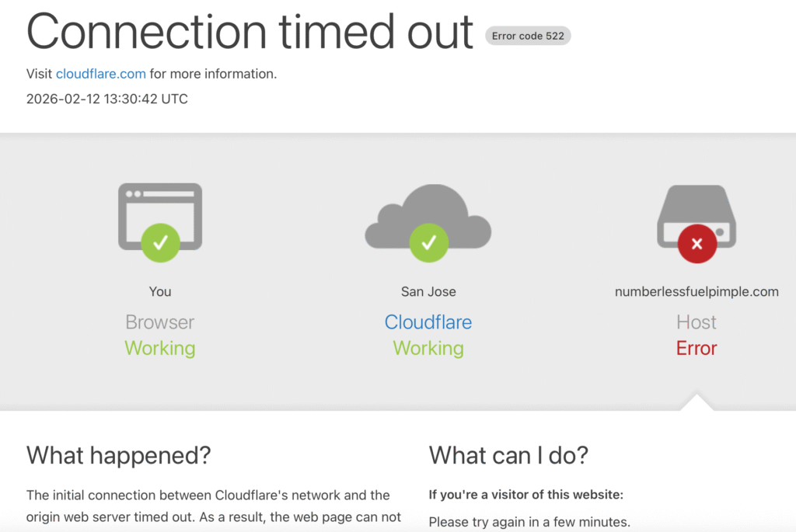Click the numberlessfuelpimple.com host label
This screenshot has width=796, height=532.
(696, 291)
